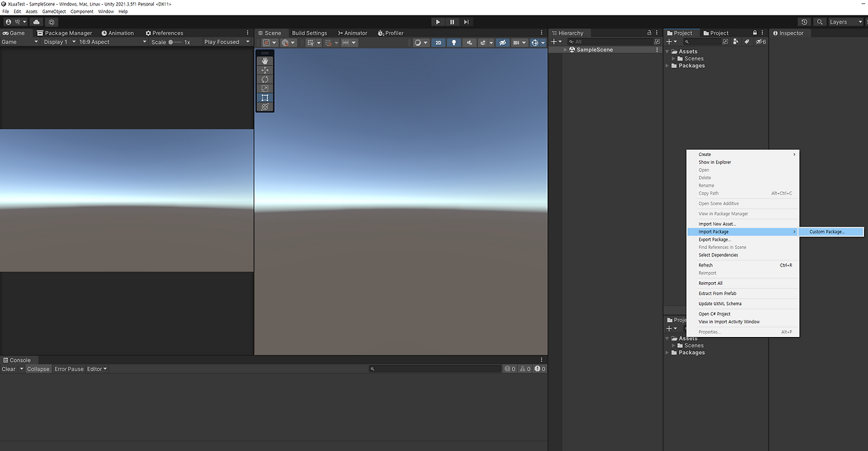Click the Clear button in Console

pos(9,368)
